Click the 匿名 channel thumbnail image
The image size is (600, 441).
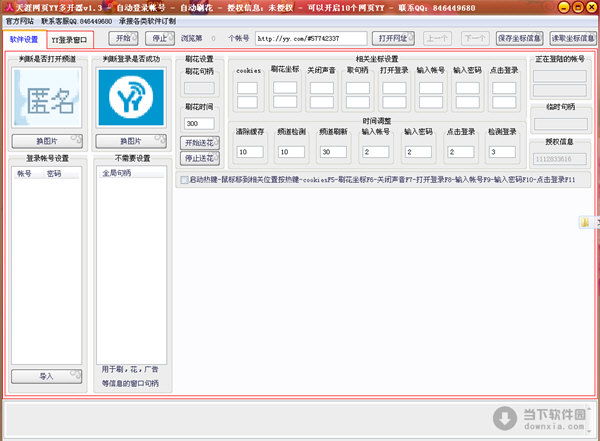pyautogui.click(x=46, y=98)
